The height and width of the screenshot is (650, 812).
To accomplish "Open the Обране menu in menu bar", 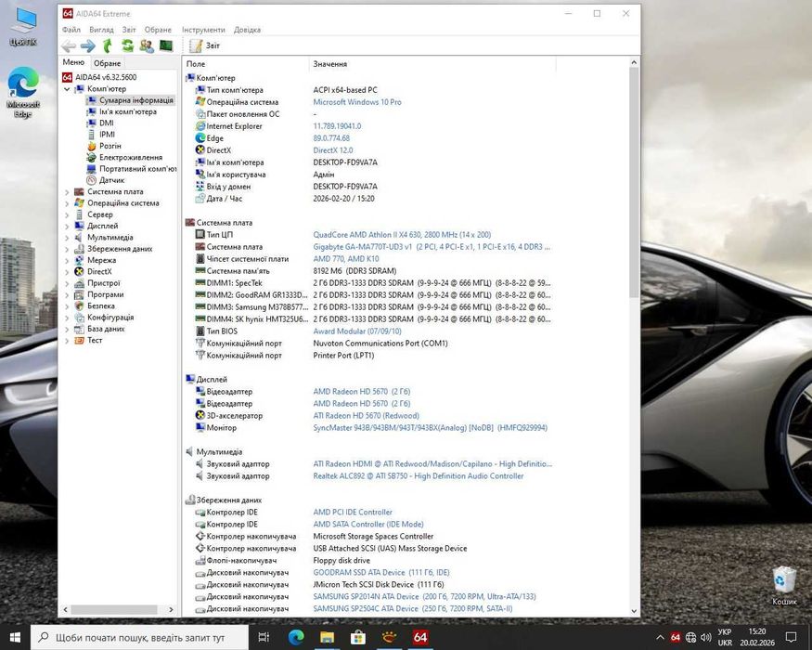I will [x=158, y=30].
